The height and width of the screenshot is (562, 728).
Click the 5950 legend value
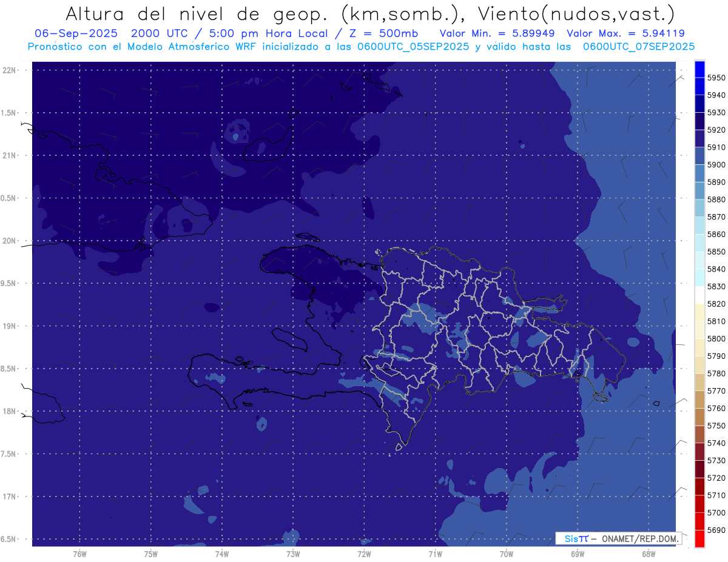point(716,78)
